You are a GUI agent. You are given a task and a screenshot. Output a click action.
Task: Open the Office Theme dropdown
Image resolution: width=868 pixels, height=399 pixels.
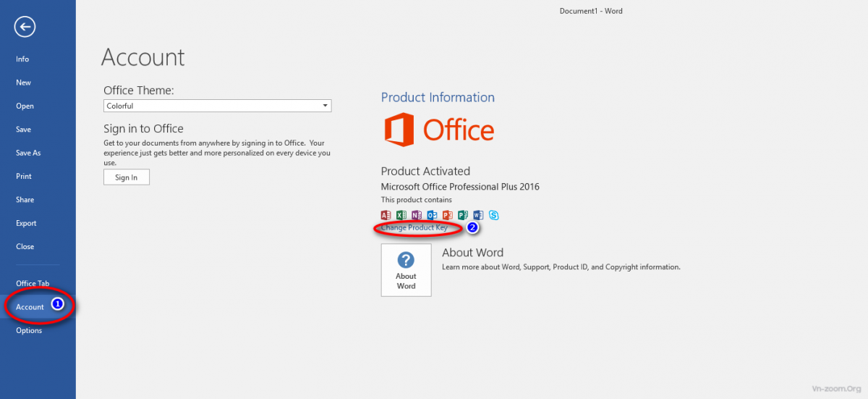click(217, 106)
